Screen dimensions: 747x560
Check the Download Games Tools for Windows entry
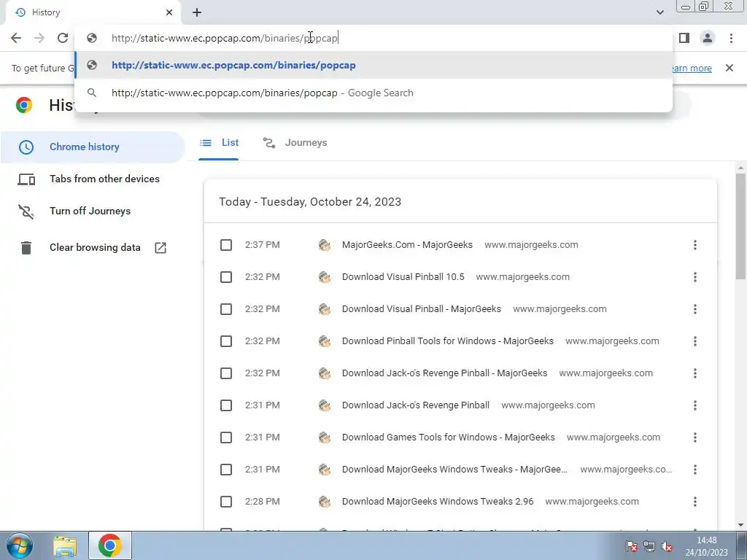tap(226, 437)
